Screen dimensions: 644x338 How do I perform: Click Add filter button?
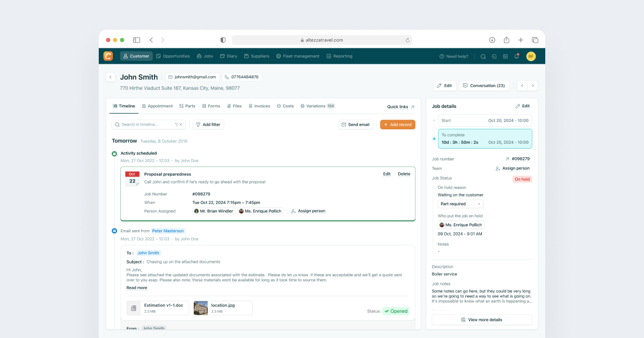[208, 124]
